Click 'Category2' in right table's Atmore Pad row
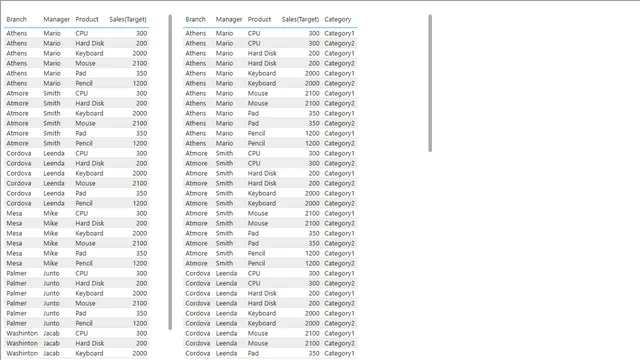The image size is (640, 360). click(339, 243)
